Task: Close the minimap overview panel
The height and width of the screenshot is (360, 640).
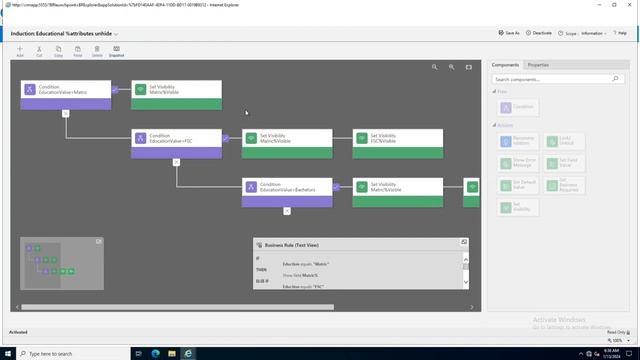Action: coord(98,241)
